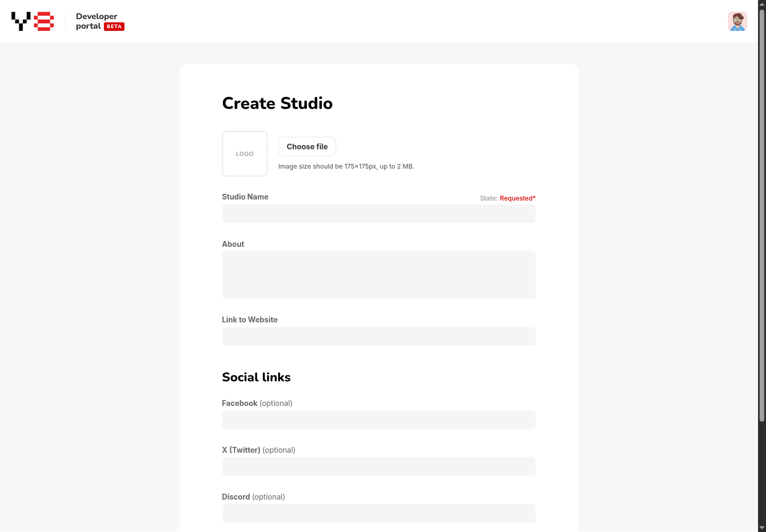The width and height of the screenshot is (766, 532).
Task: Click the 'Requested*' state text
Action: click(x=518, y=198)
